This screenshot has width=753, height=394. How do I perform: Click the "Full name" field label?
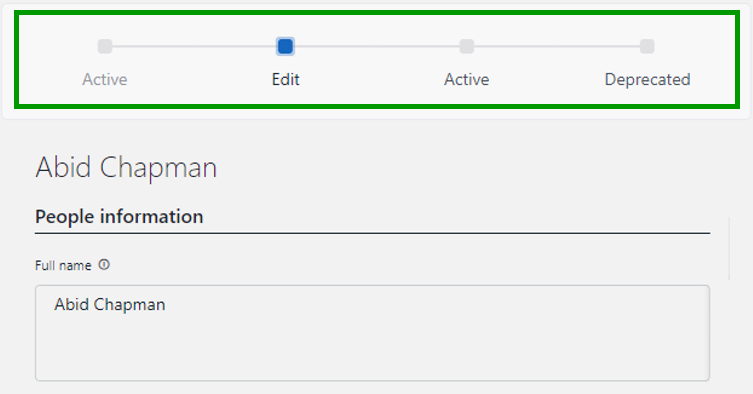[63, 266]
